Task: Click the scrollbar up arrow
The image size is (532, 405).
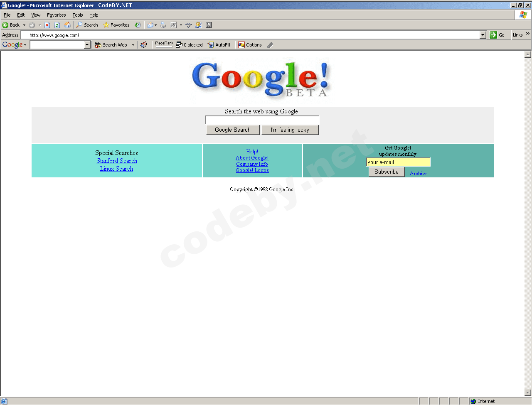Action: coord(528,54)
